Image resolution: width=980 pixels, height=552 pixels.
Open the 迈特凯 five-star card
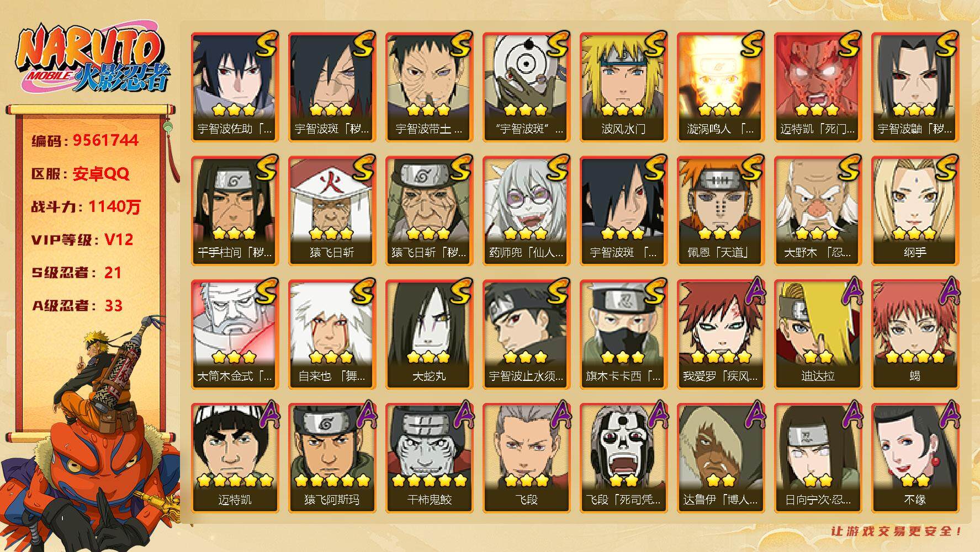tap(235, 458)
